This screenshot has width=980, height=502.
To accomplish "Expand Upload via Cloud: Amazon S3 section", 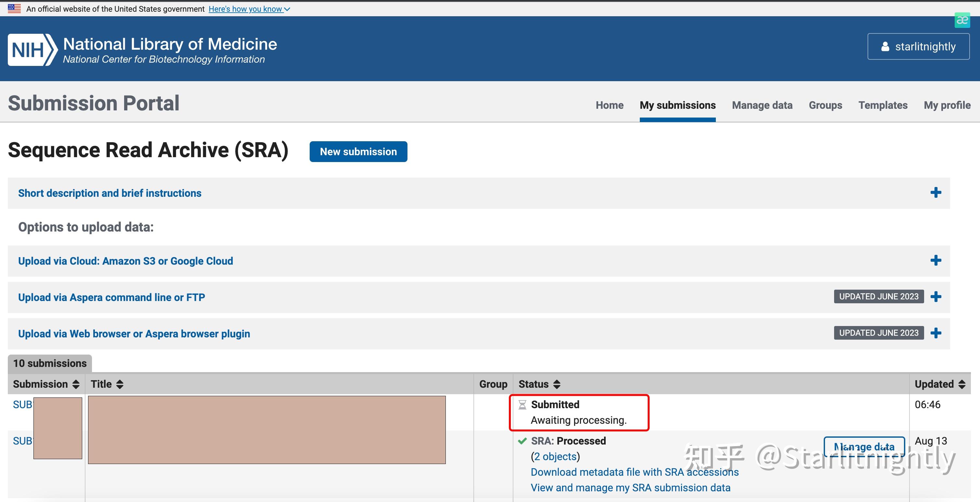I will click(125, 261).
